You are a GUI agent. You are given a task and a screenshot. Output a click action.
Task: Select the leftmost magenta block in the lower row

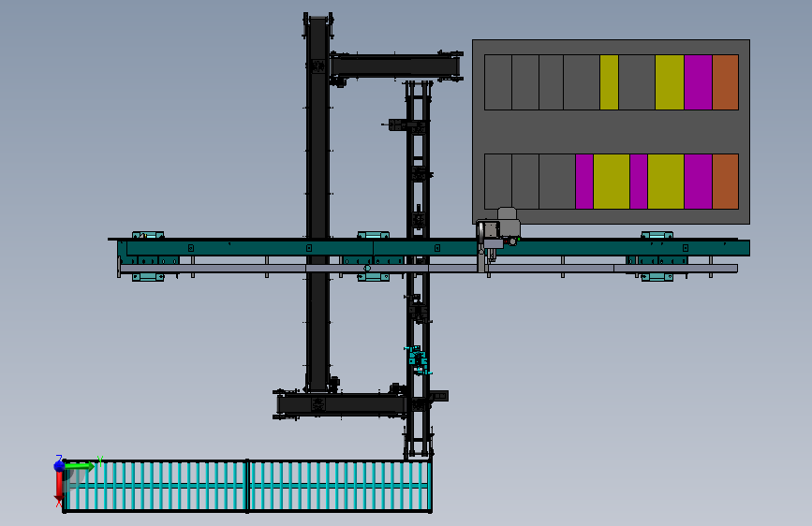(x=584, y=182)
